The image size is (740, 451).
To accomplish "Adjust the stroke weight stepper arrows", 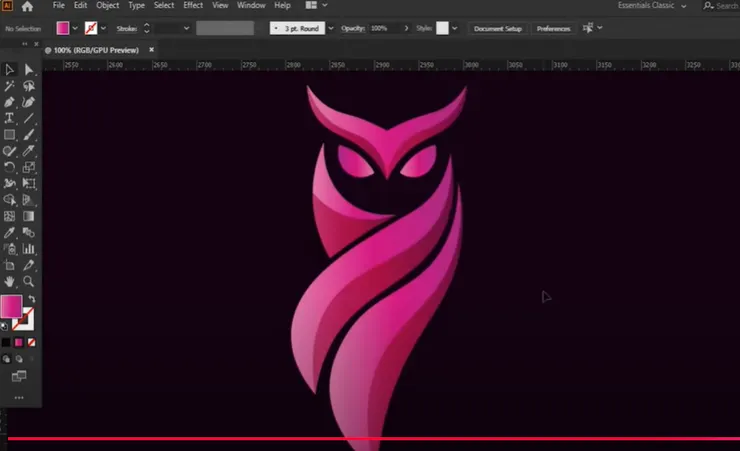I will coord(147,28).
